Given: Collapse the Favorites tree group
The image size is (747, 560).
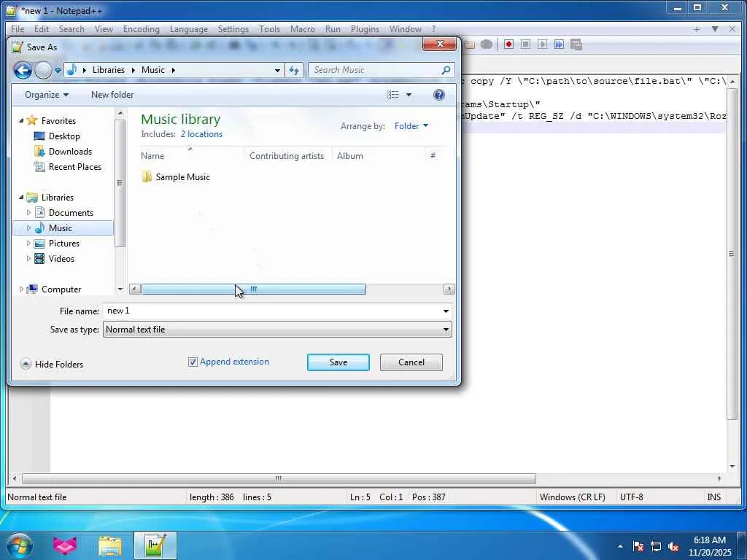Looking at the screenshot, I should (x=21, y=120).
